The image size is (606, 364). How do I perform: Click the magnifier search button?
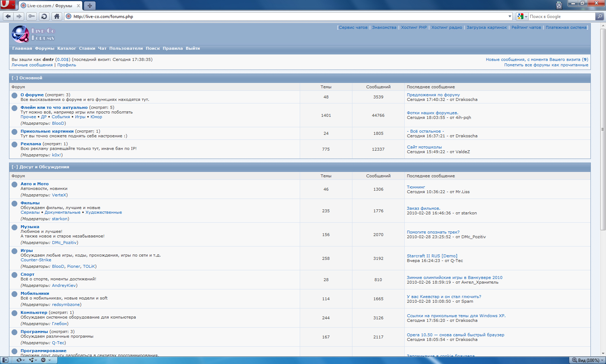(600, 16)
